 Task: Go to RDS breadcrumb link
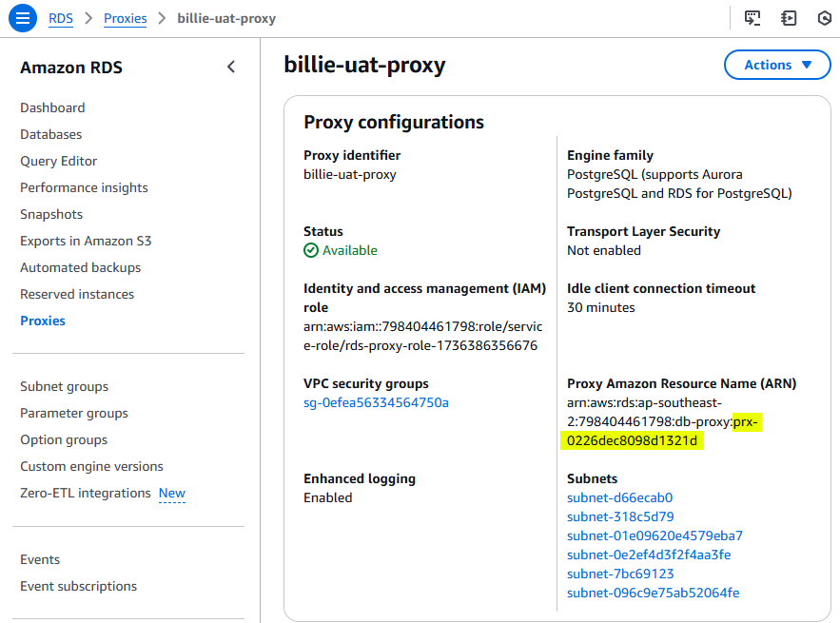click(x=61, y=18)
